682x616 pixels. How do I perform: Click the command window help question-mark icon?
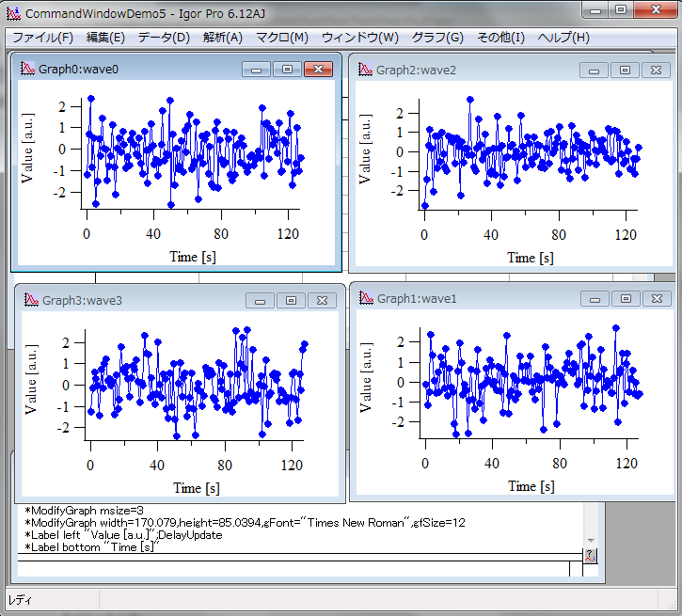pos(590,556)
